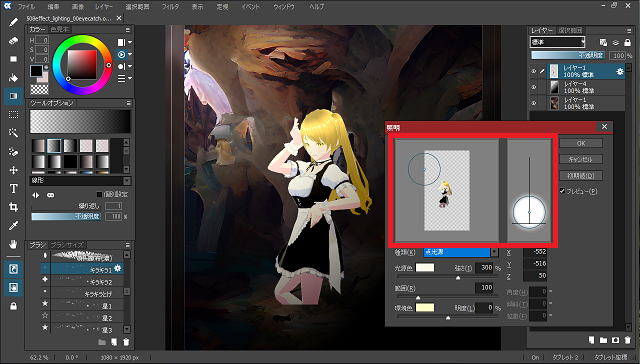Open the ファイル menu
The image size is (640, 364).
pos(26,7)
